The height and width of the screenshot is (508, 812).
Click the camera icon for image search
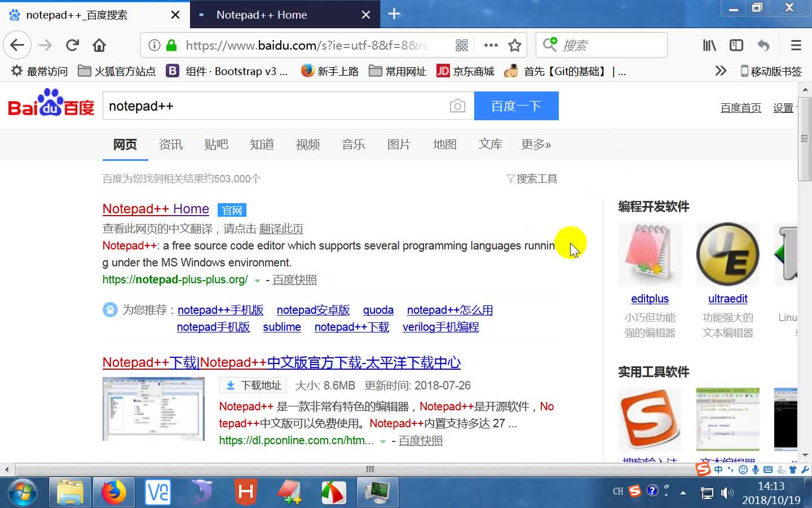point(457,106)
